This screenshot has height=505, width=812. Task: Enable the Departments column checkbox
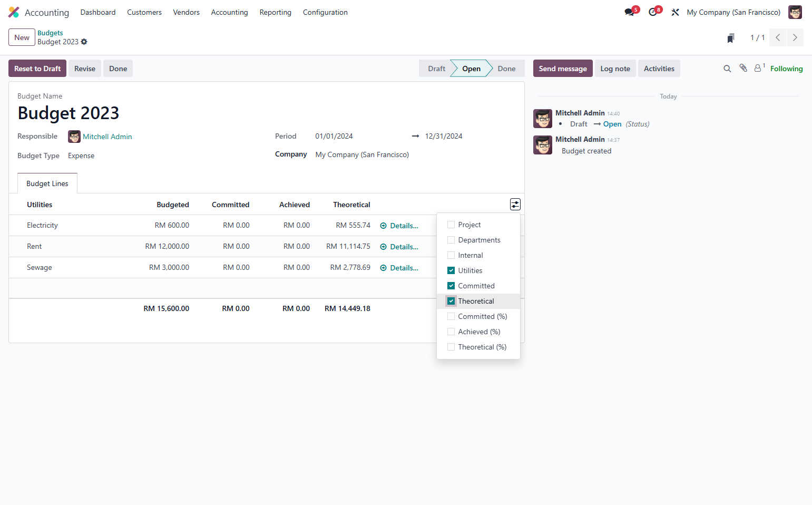click(451, 240)
